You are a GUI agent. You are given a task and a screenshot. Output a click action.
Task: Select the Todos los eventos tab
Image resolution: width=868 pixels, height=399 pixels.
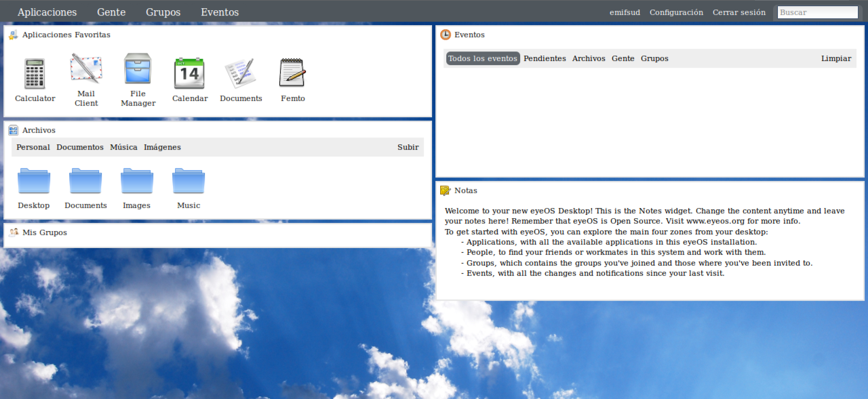click(x=483, y=58)
